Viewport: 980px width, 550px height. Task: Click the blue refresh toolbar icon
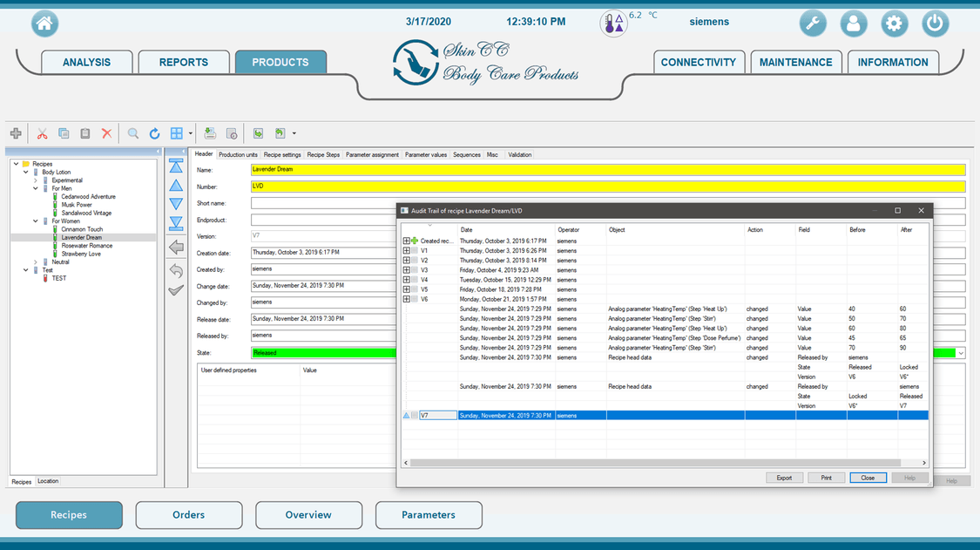click(154, 133)
